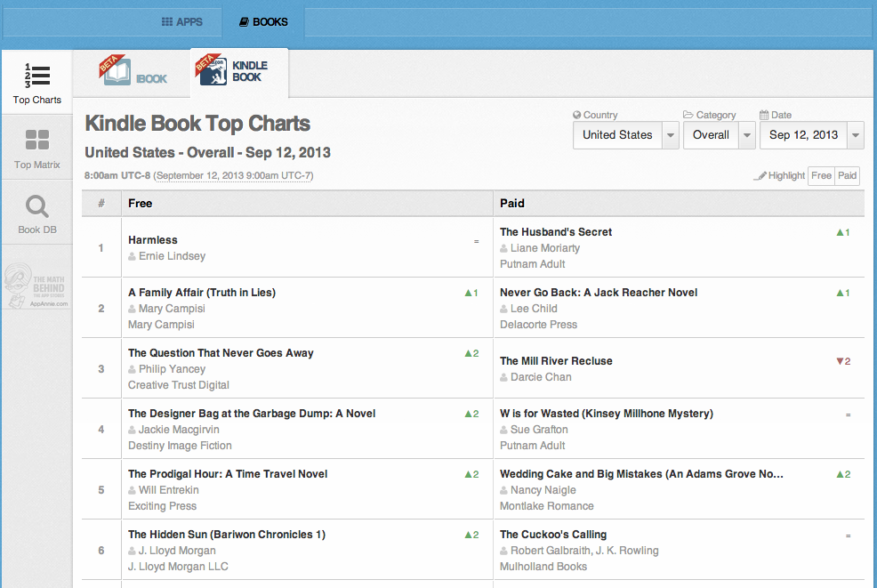Open The Designer Bag at the Garbage Dump
The width and height of the screenshot is (877, 588).
(x=252, y=414)
